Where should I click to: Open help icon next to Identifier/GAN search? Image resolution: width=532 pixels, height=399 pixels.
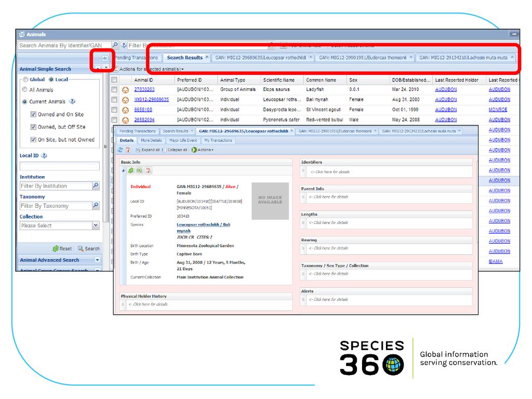(x=124, y=45)
